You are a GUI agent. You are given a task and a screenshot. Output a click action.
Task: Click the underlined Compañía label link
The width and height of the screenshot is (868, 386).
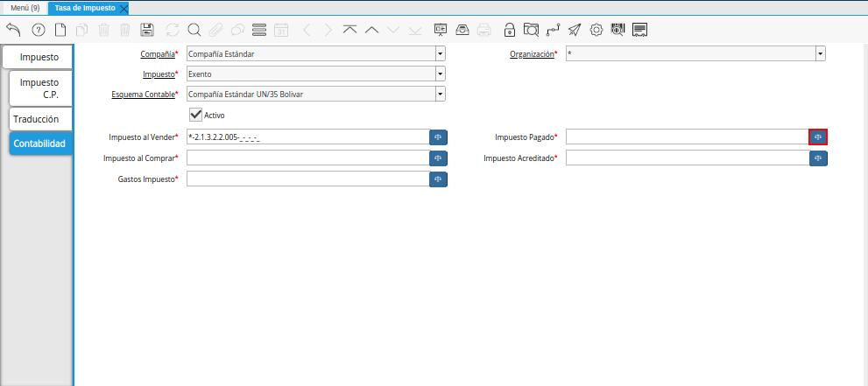pyautogui.click(x=158, y=54)
